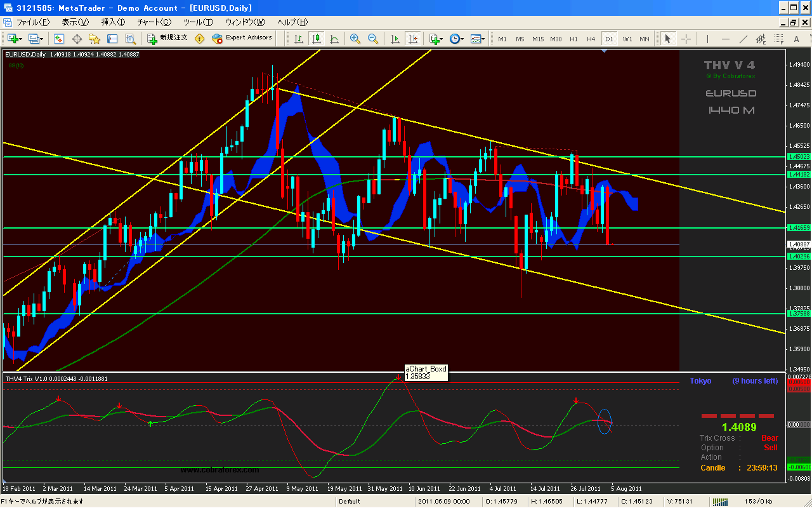This screenshot has height=508, width=812.
Task: Open the Navigator favorites folder icon
Action: tap(95, 39)
